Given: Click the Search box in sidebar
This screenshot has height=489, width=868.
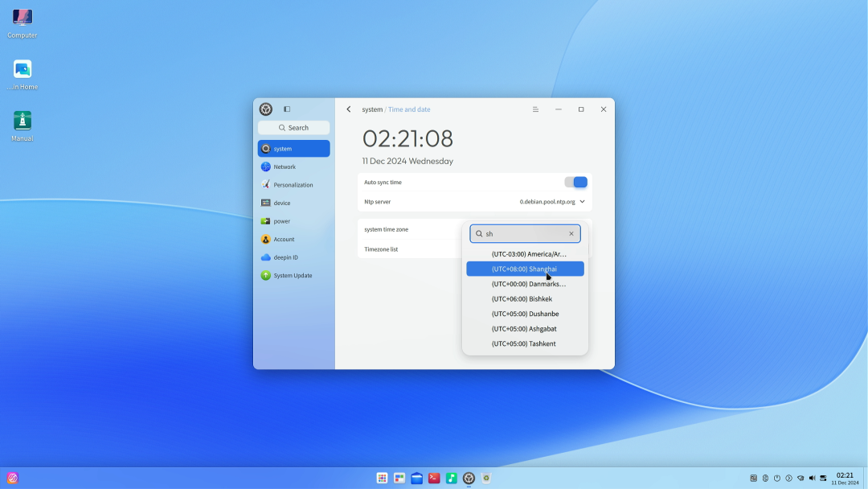Looking at the screenshot, I should click(293, 127).
